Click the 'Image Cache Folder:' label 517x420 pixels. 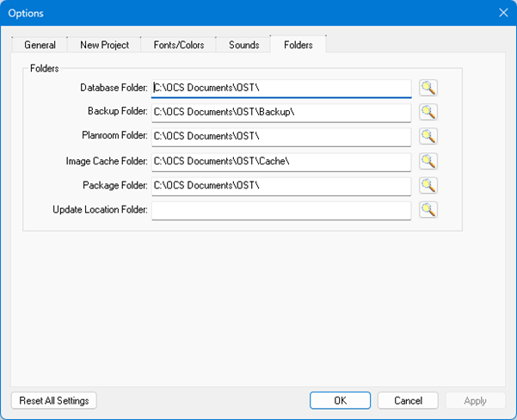click(x=107, y=161)
